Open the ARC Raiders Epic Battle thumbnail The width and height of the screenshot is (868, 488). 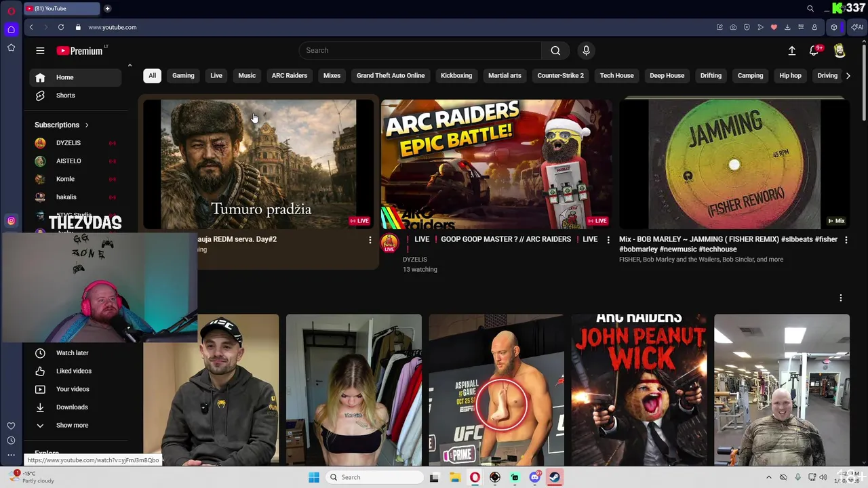[x=496, y=165]
